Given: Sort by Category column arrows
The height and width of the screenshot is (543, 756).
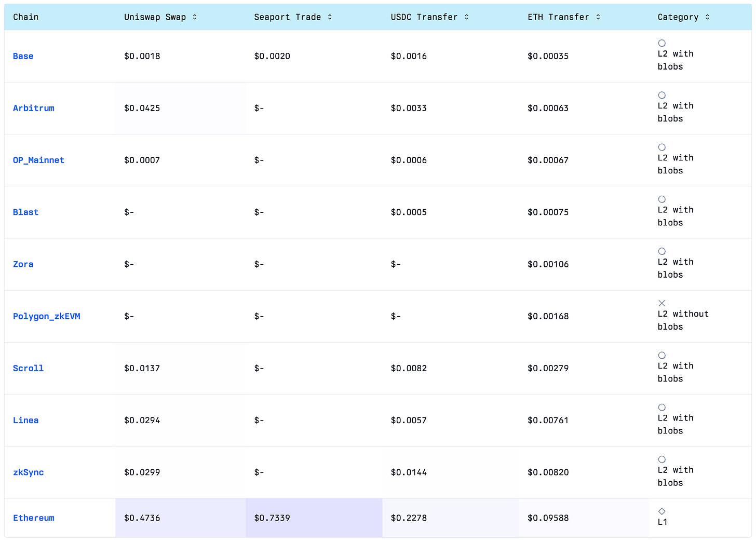Looking at the screenshot, I should coord(707,17).
